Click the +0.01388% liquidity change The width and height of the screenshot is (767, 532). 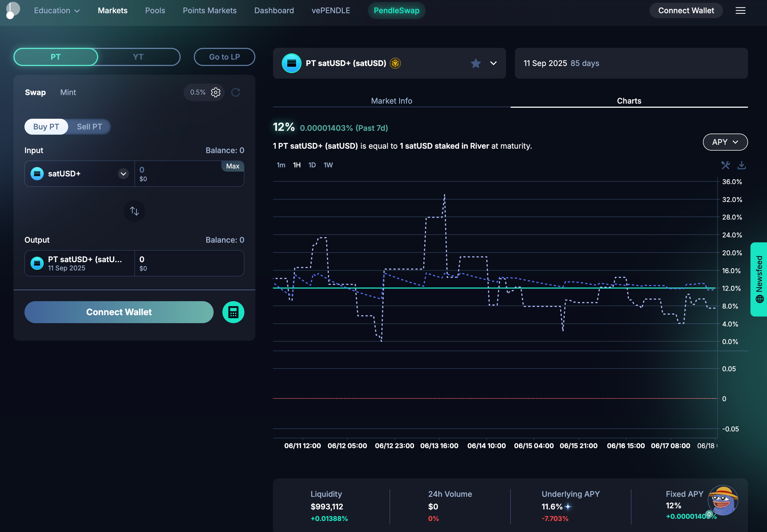[x=329, y=519]
